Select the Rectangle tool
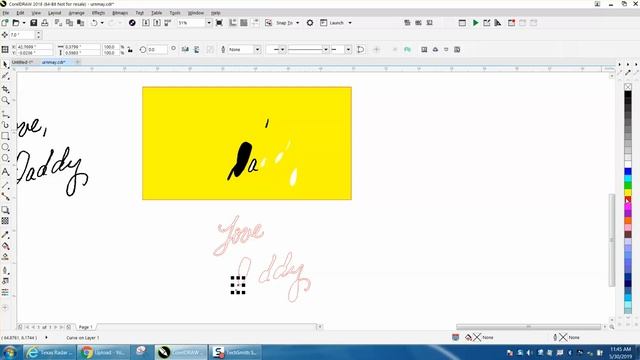Screen dimensions: 640x360 pos(5,136)
